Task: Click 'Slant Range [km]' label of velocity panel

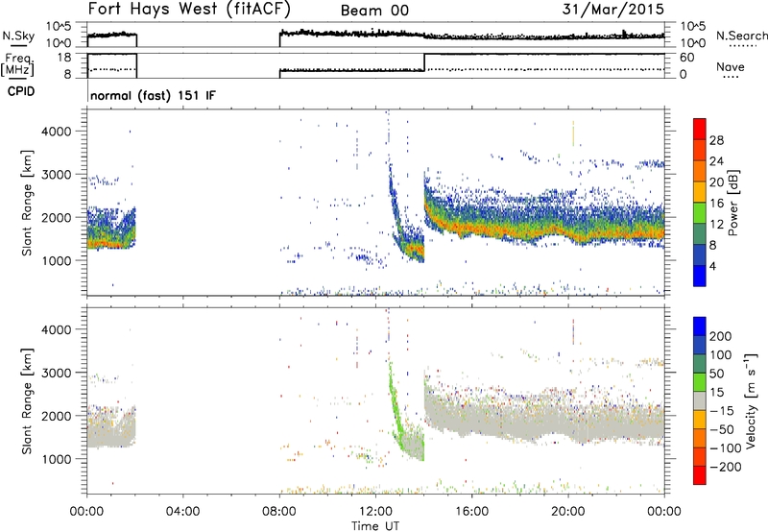Action: (x=27, y=401)
